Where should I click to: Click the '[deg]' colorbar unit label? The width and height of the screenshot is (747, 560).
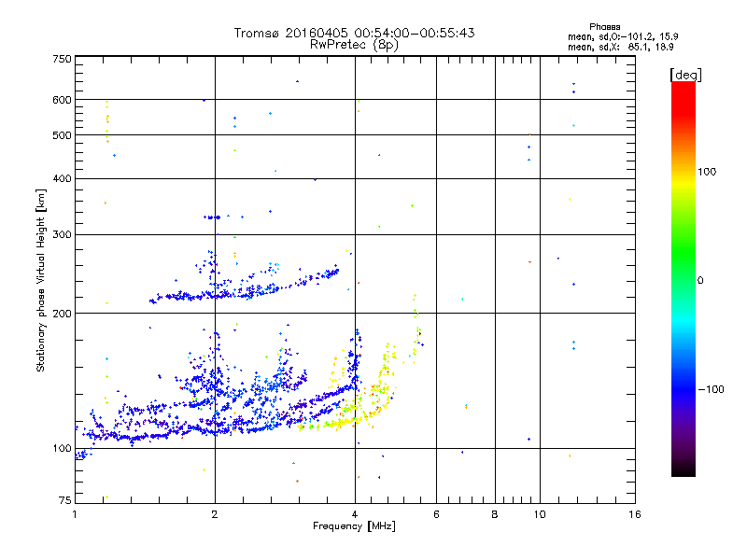pyautogui.click(x=685, y=75)
